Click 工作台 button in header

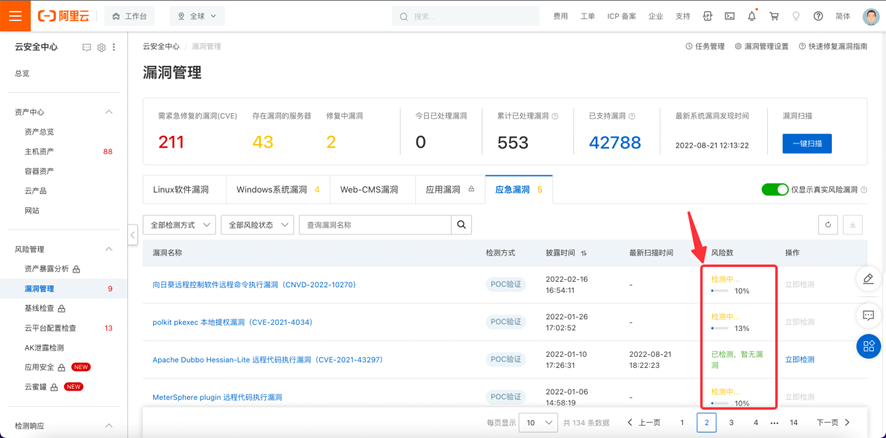coord(130,16)
